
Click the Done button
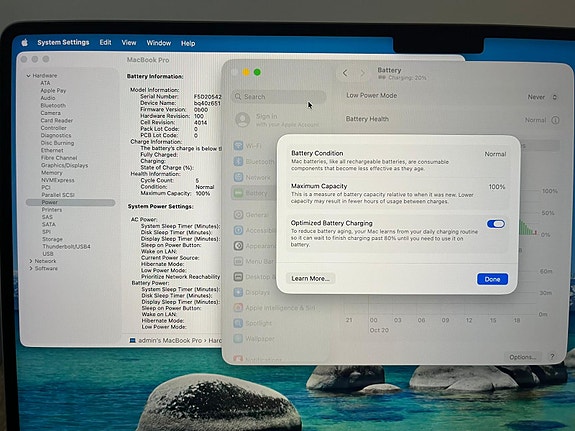click(492, 279)
